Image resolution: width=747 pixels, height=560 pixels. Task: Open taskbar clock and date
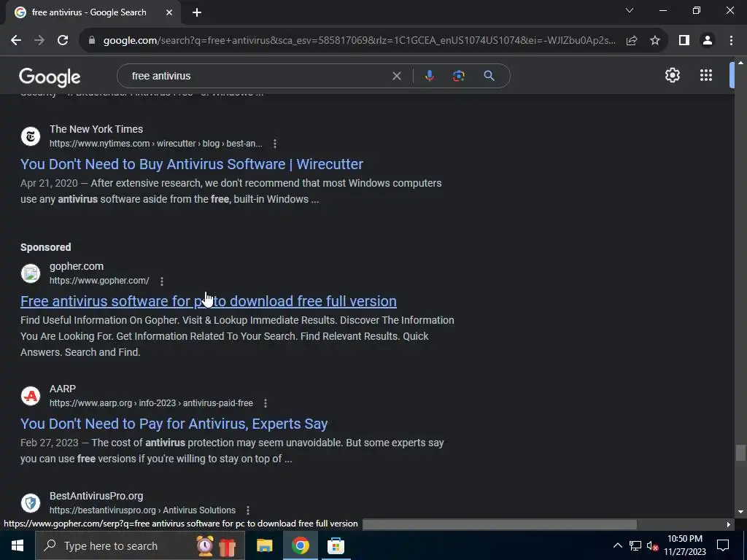tap(684, 545)
